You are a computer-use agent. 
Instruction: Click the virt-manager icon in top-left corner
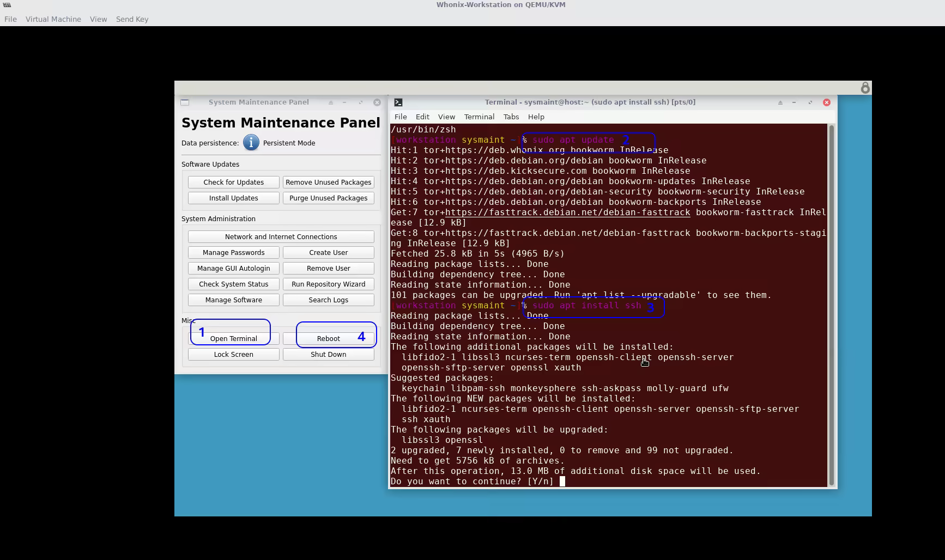7,5
